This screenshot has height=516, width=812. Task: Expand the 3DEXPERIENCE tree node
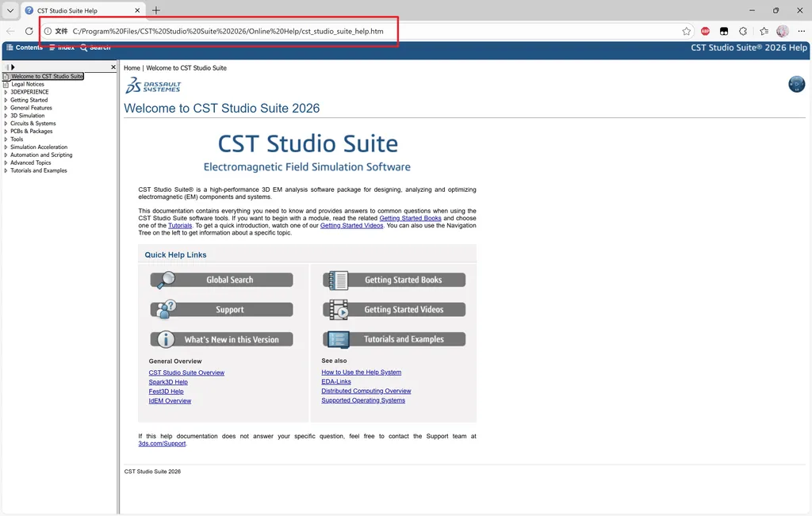tap(6, 92)
